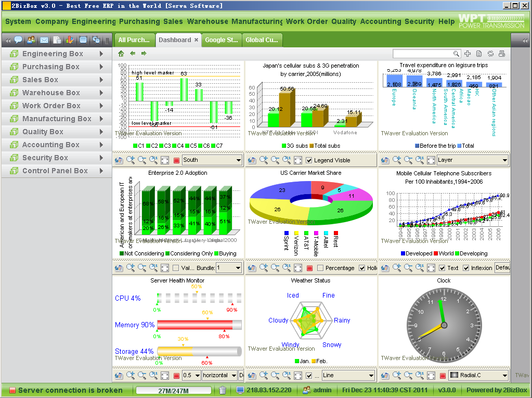Viewport: 532px width, 398px height.
Task: Open the Work Order Box panel
Action: [57, 106]
